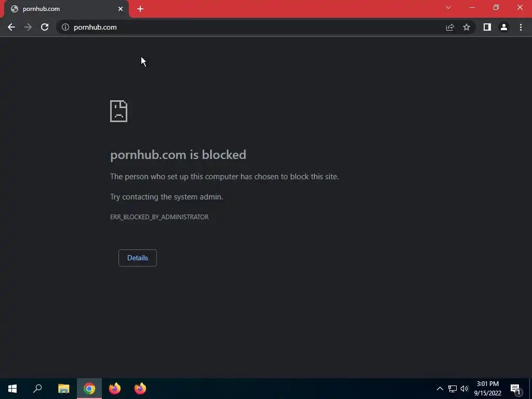Select the 'Try contacting the system admin.' text

167,197
